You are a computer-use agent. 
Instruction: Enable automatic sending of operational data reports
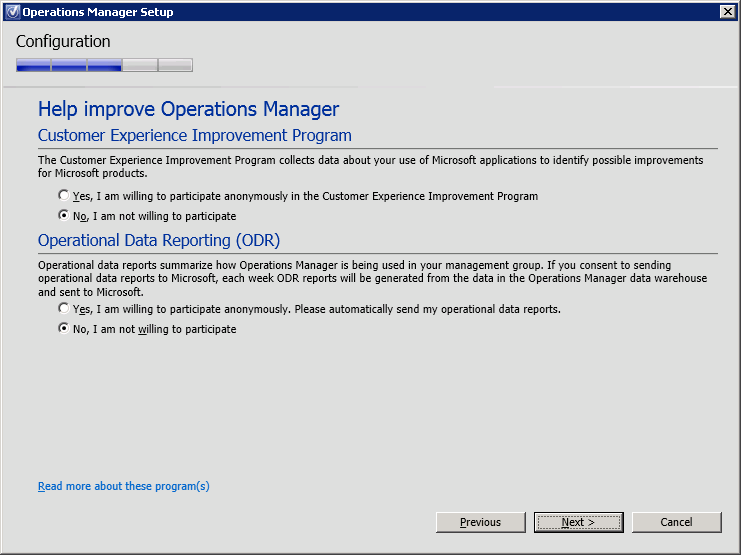64,309
